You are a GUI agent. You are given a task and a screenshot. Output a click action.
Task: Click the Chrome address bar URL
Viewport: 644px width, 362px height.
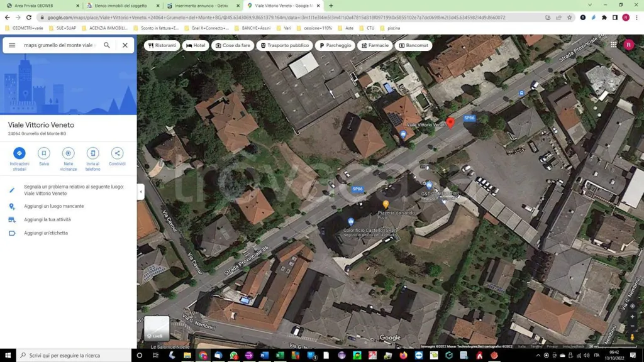(276, 18)
